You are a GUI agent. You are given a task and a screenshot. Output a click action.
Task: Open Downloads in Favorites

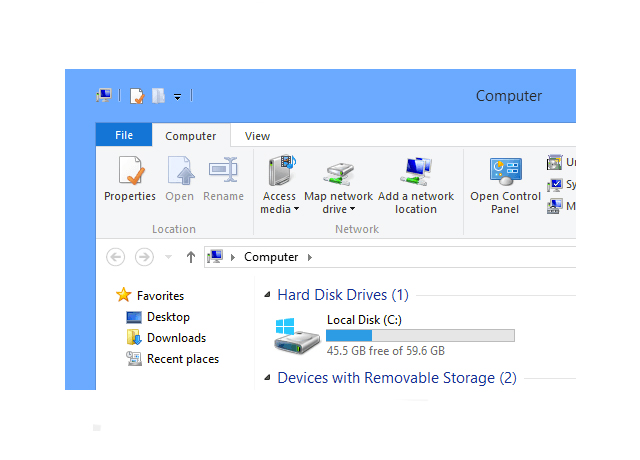point(176,338)
